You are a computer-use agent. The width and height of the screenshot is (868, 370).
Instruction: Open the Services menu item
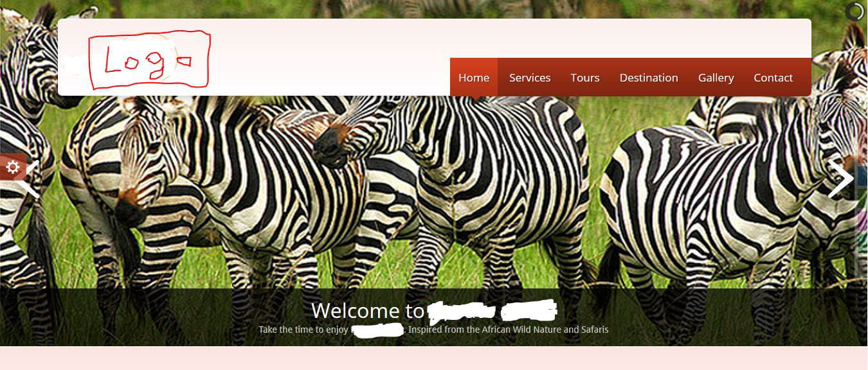530,78
